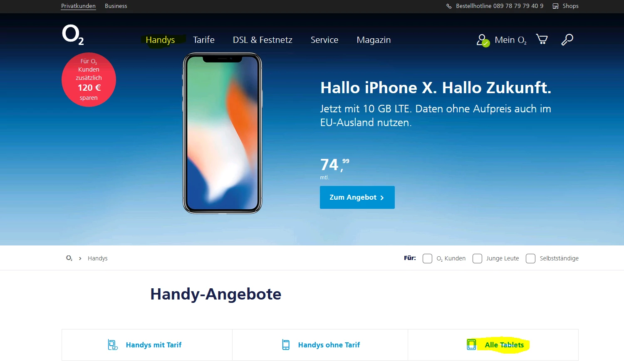The width and height of the screenshot is (624, 364).
Task: Select the Service navigation item
Action: click(324, 40)
